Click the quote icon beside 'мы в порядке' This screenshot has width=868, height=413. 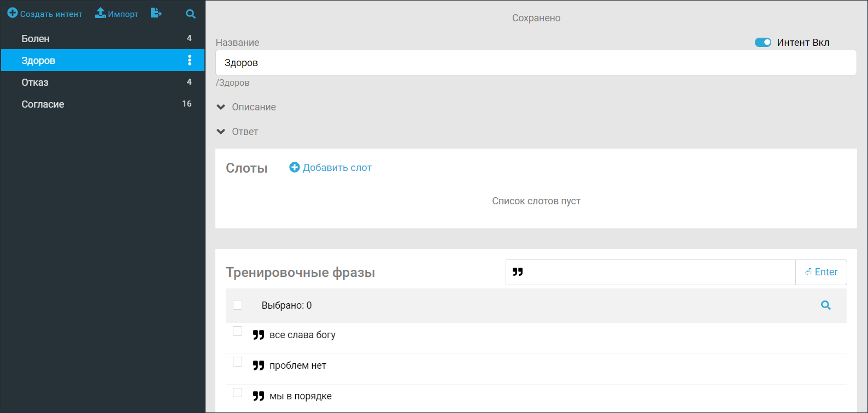coord(259,396)
